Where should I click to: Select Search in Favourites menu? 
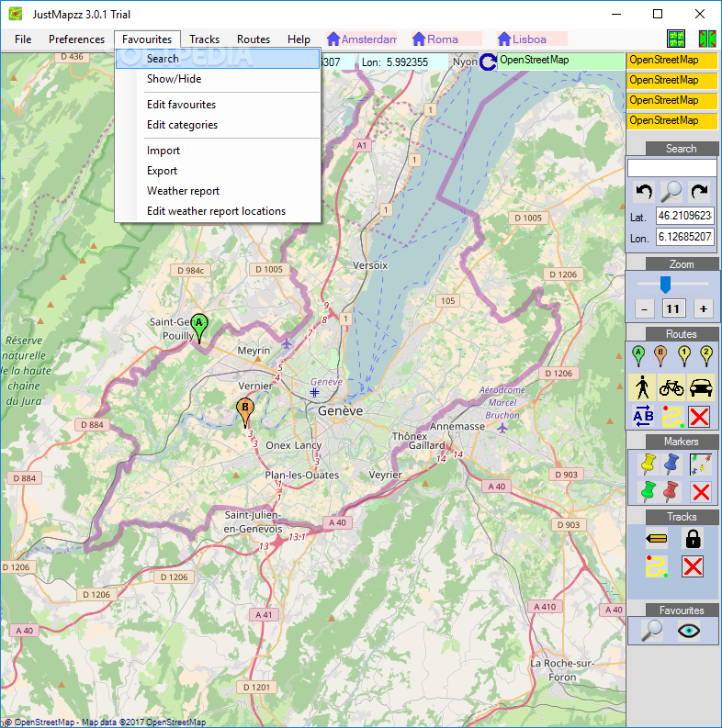218,59
